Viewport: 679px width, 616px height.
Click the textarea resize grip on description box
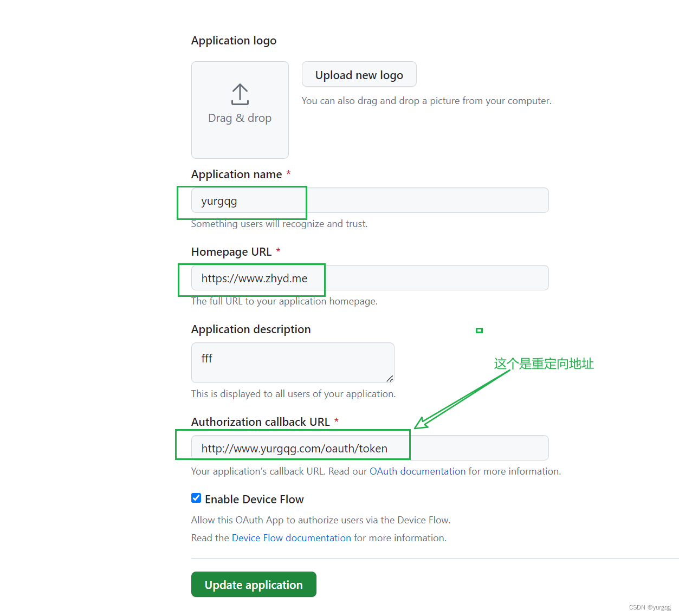coord(390,380)
